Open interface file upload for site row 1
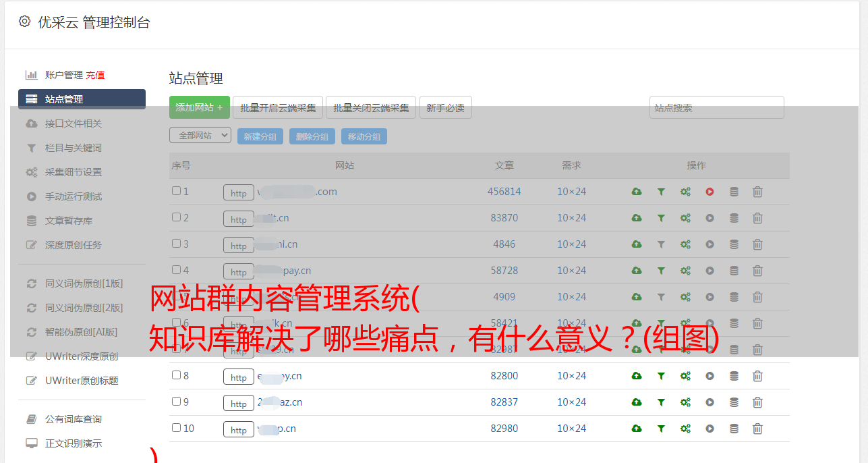The image size is (868, 463). click(x=637, y=192)
